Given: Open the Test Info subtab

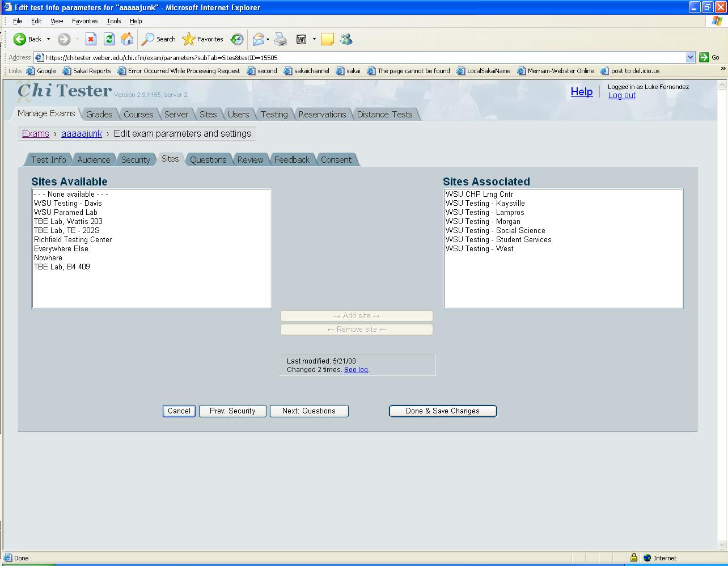Looking at the screenshot, I should 48,159.
